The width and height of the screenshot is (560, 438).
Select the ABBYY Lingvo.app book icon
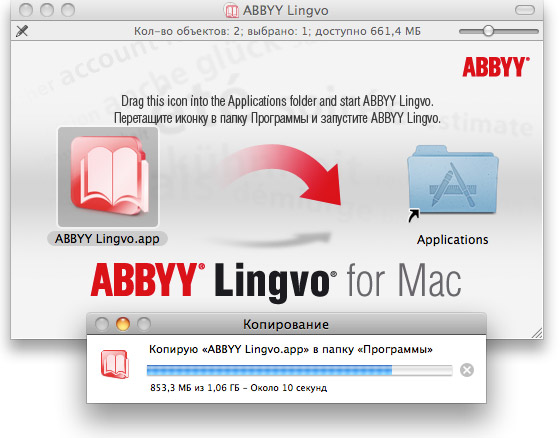(108, 176)
